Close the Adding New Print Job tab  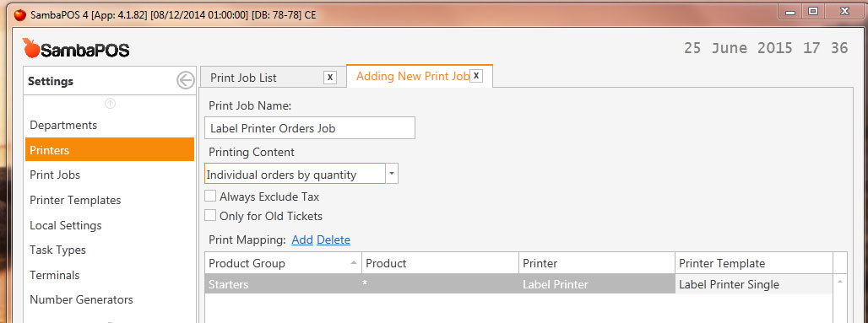tap(476, 76)
